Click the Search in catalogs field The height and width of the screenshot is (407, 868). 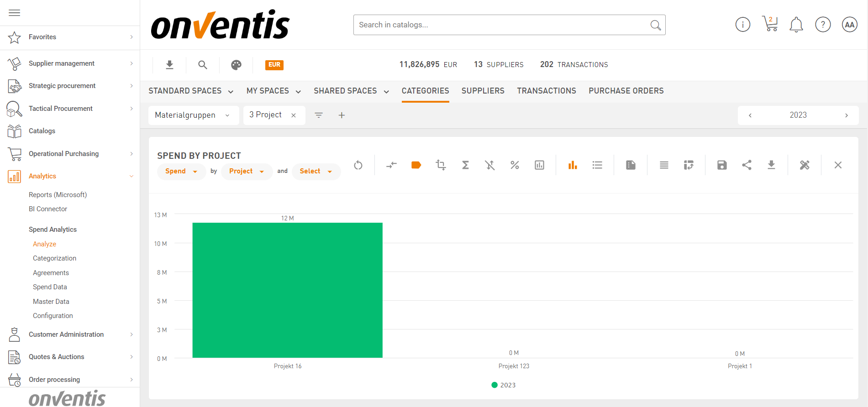(x=501, y=25)
